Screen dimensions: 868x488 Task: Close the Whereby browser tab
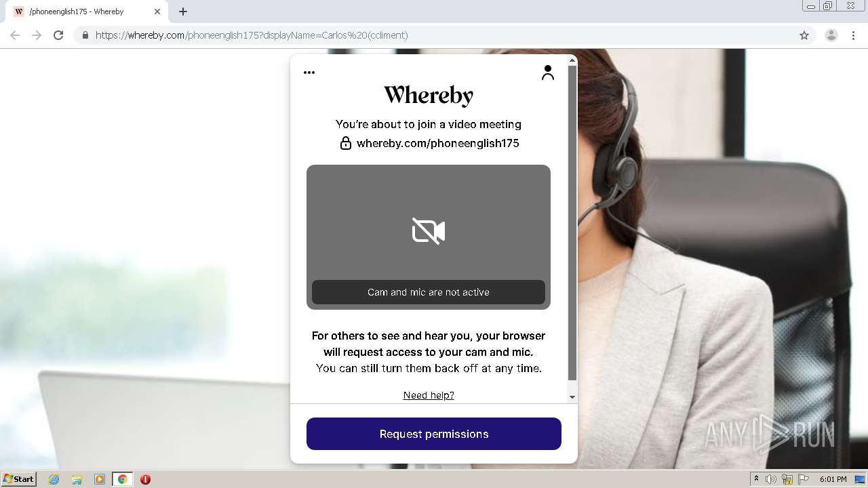(x=157, y=12)
